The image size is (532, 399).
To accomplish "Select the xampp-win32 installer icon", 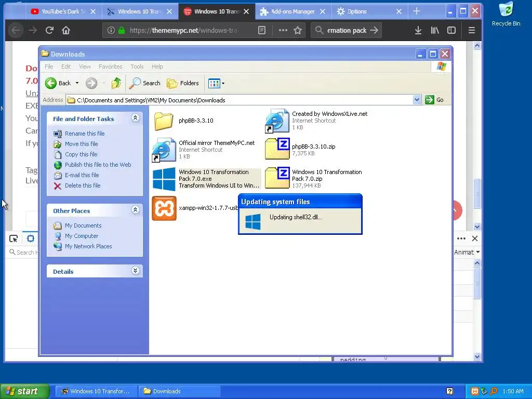I will [164, 208].
